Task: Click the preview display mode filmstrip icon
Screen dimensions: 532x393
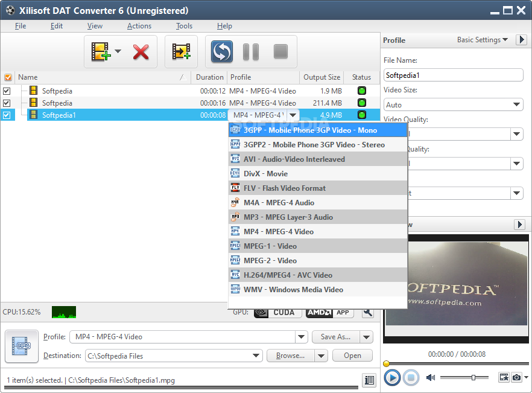Action: (x=504, y=377)
